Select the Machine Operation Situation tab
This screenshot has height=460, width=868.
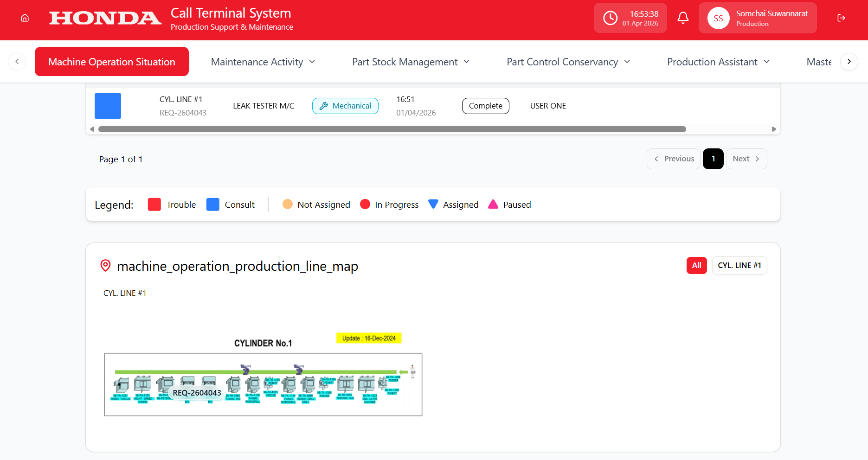pyautogui.click(x=112, y=62)
